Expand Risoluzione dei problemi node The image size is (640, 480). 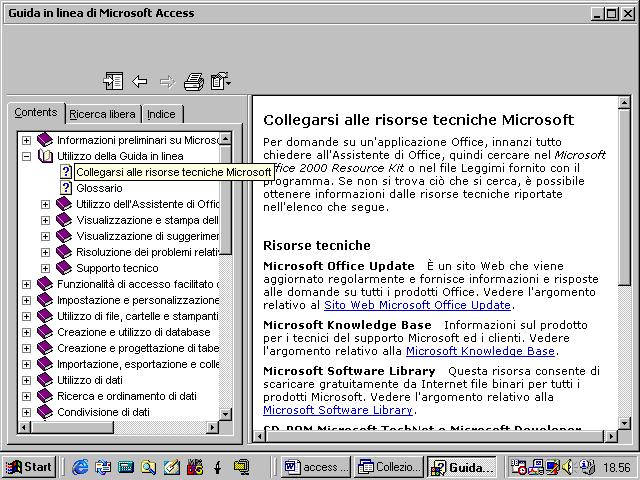(45, 252)
